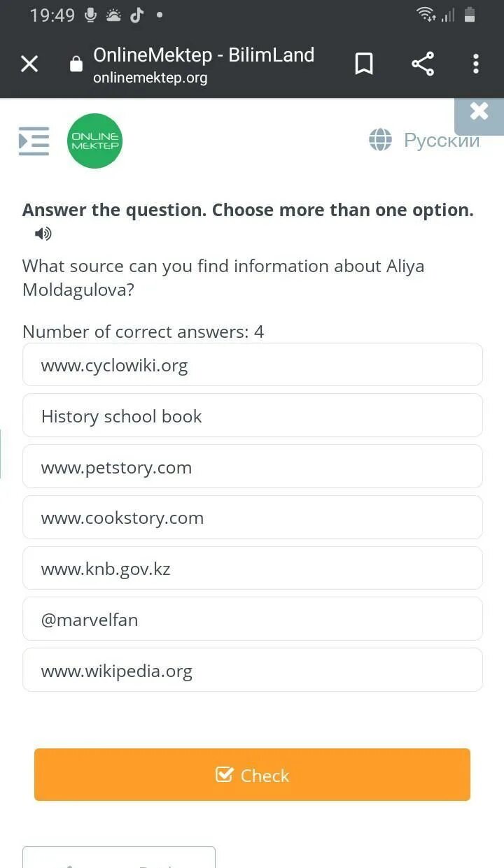The image size is (504, 868).
Task: Click the globe language icon
Action: coord(380,140)
